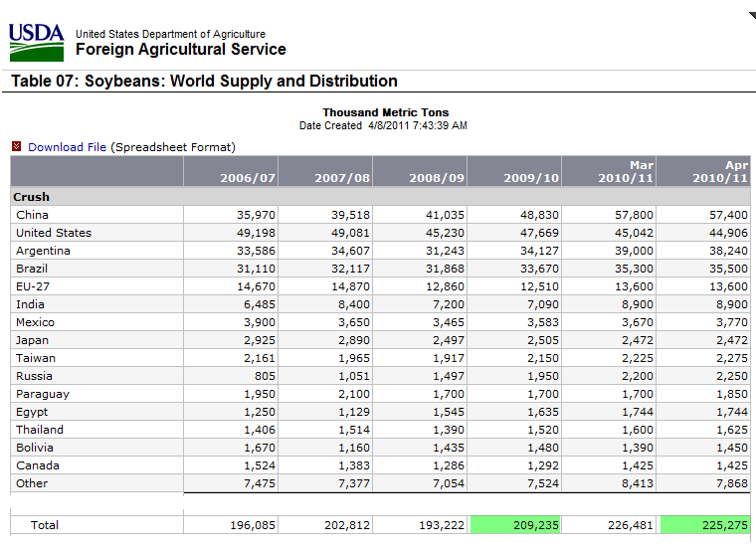The image size is (756, 552).
Task: Select the Japan row label
Action: tap(32, 340)
